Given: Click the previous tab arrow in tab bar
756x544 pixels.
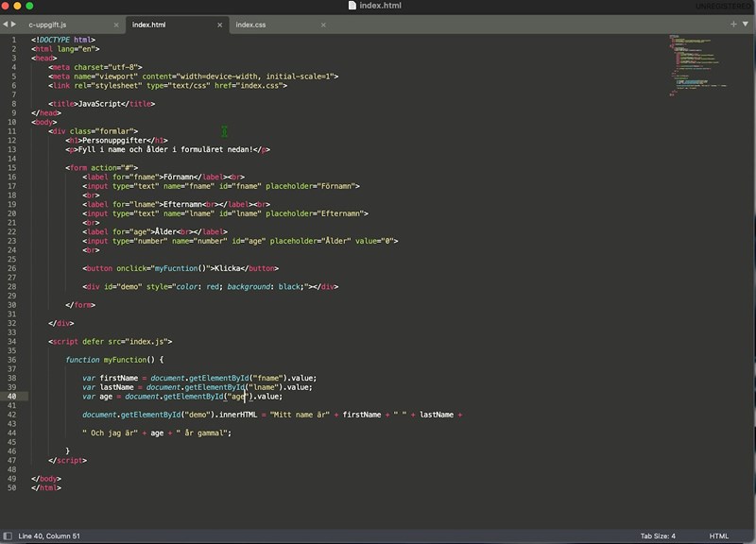Looking at the screenshot, I should click(5, 24).
